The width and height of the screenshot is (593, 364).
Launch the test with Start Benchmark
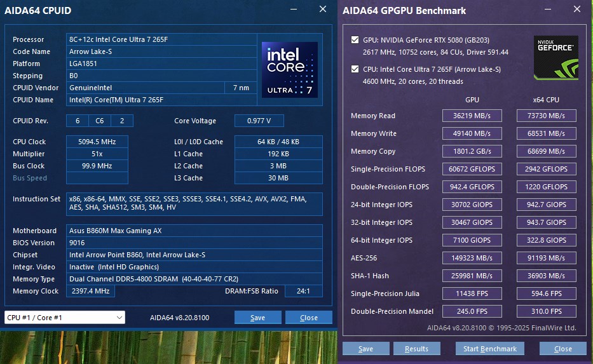489,349
